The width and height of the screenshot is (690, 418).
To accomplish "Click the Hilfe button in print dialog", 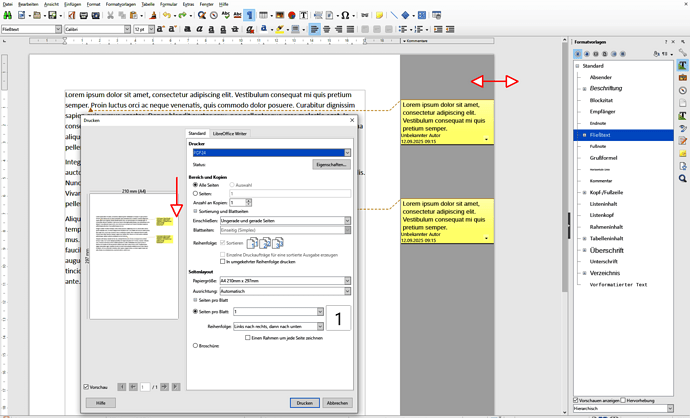I will coord(101,403).
